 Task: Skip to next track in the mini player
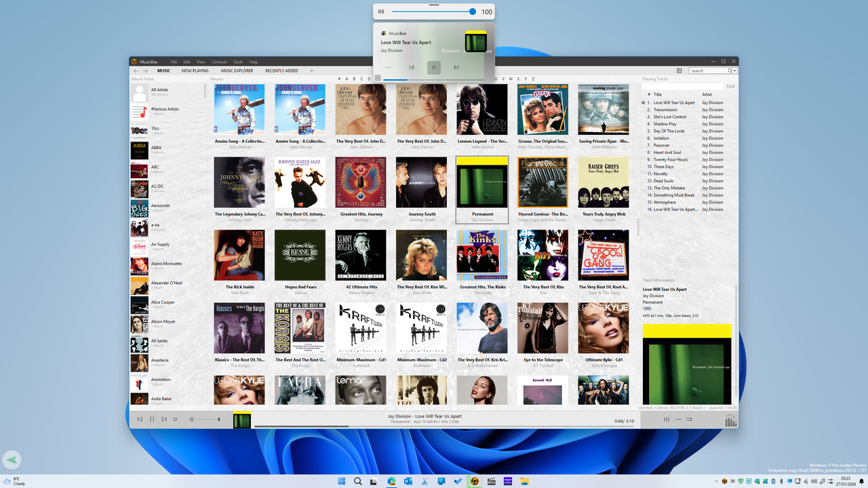pos(456,67)
